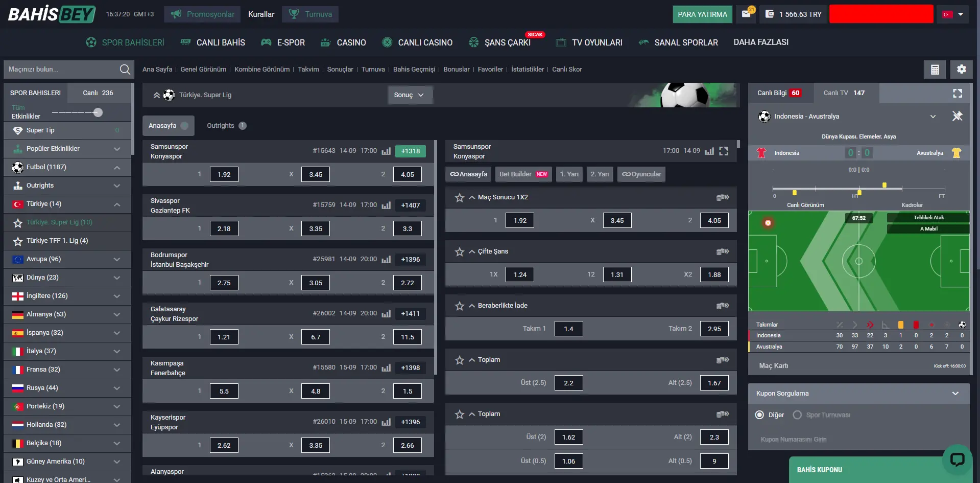Click the match timeline bar in live widget
Viewport: 980px width, 483px height.
pyautogui.click(x=858, y=189)
